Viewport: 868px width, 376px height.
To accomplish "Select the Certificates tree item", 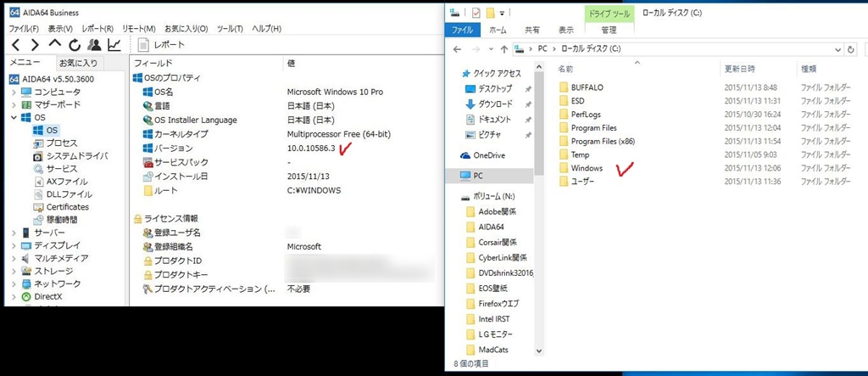I will click(x=67, y=207).
